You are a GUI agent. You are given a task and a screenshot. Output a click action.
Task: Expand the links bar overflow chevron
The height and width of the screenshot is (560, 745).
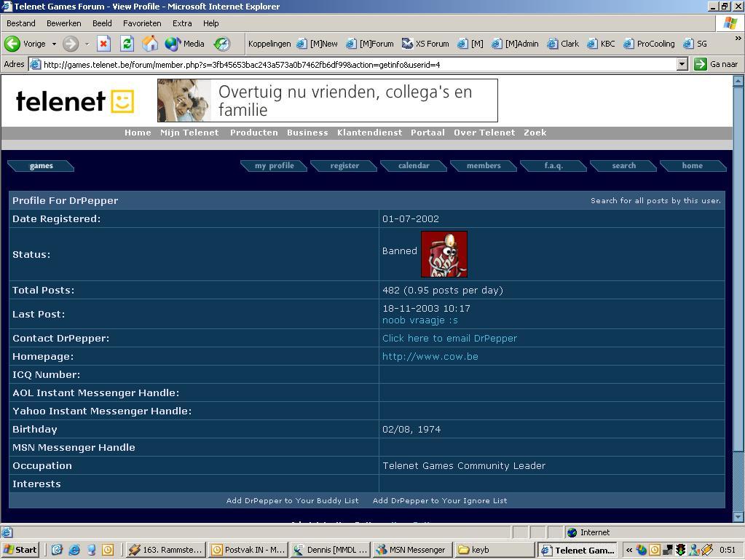(x=738, y=38)
